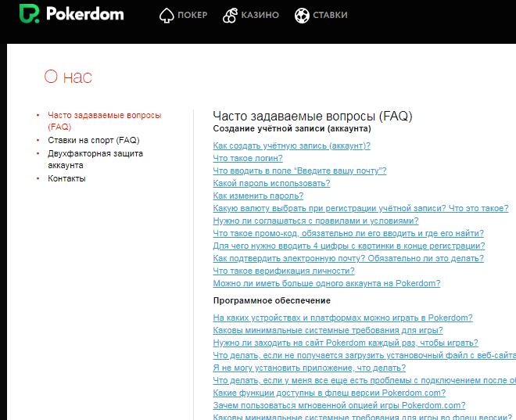Click the 'Что такое логин?' question
The image size is (516, 420).
(x=248, y=158)
